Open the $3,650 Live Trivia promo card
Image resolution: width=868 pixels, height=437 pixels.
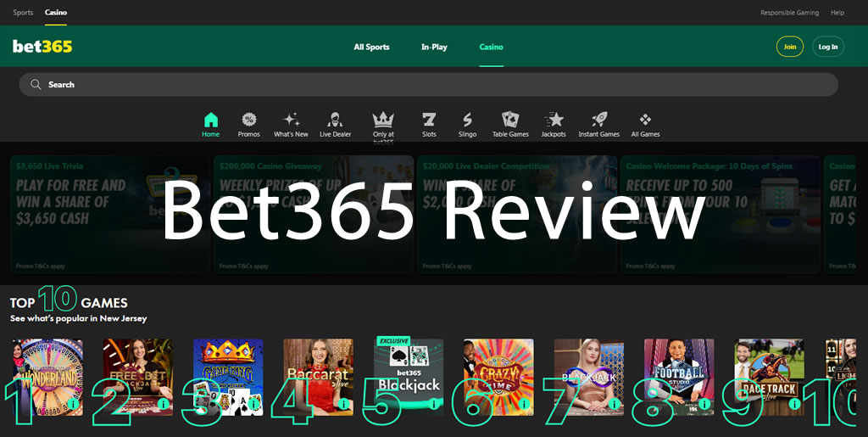(110, 215)
